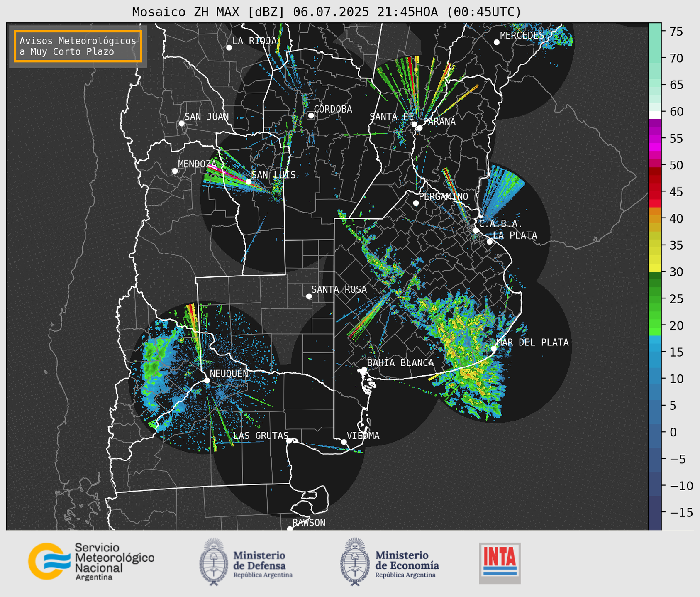Viewport: 700px width, 597px height.
Task: Click the light green 20 dBZ color band
Action: click(655, 324)
